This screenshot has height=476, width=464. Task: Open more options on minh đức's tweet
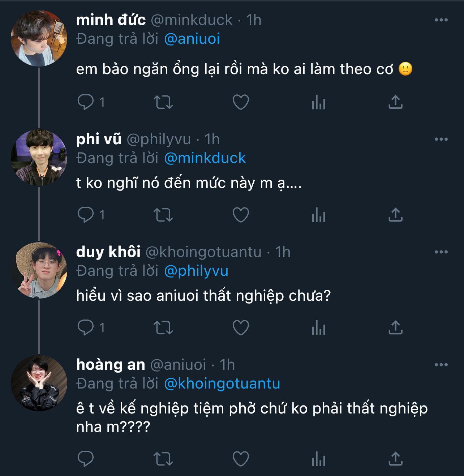coord(441,20)
